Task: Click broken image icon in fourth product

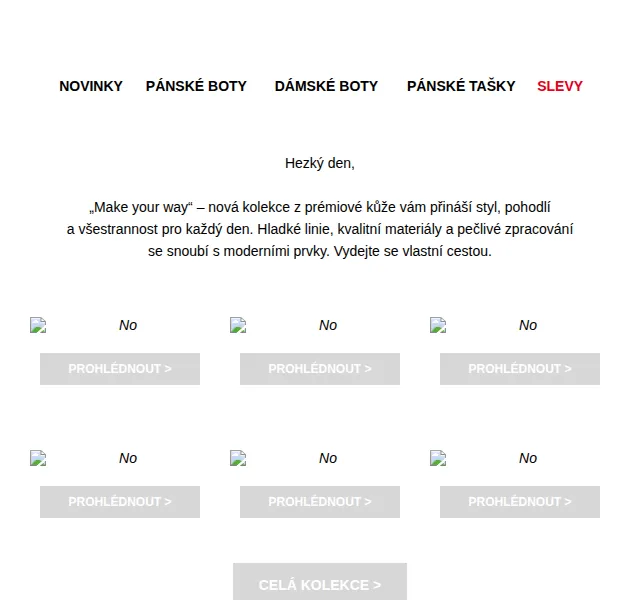Action: (x=38, y=458)
